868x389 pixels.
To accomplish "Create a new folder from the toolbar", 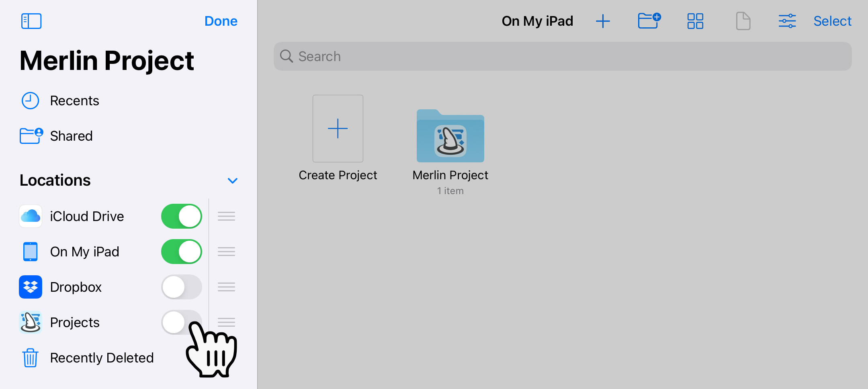I will tap(649, 21).
